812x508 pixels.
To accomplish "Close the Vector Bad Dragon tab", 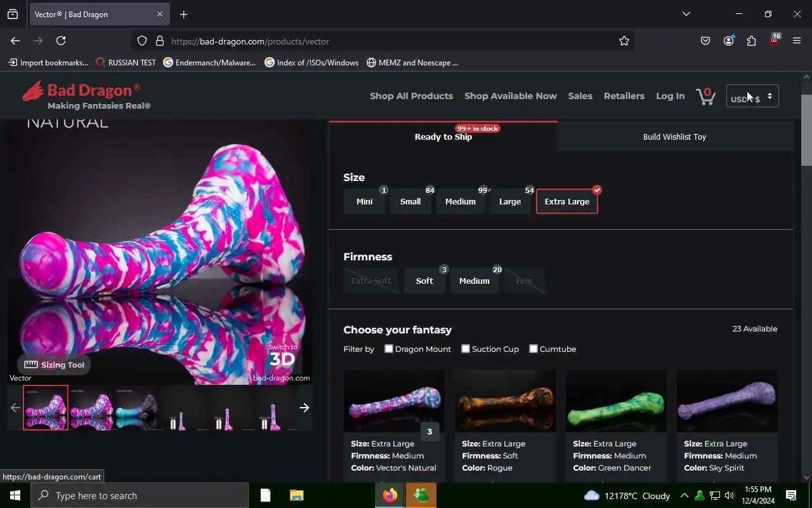I will pos(160,14).
